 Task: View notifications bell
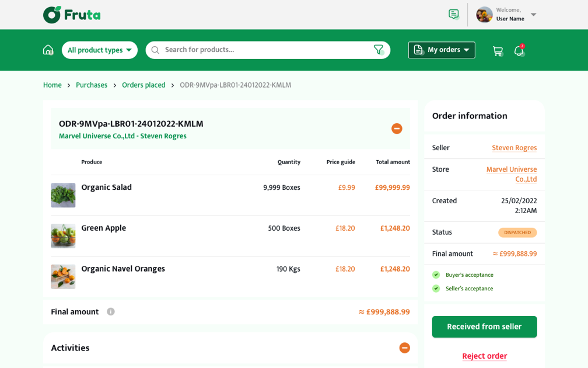(x=519, y=51)
